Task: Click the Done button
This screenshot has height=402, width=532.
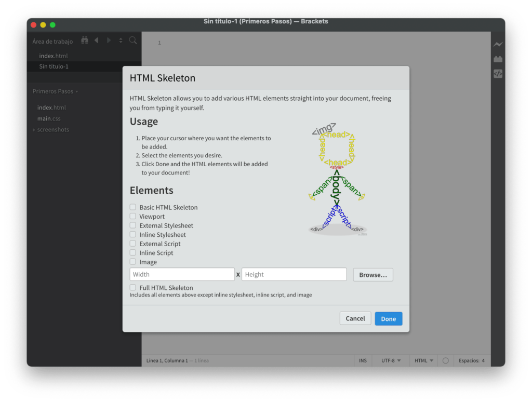Action: point(388,318)
